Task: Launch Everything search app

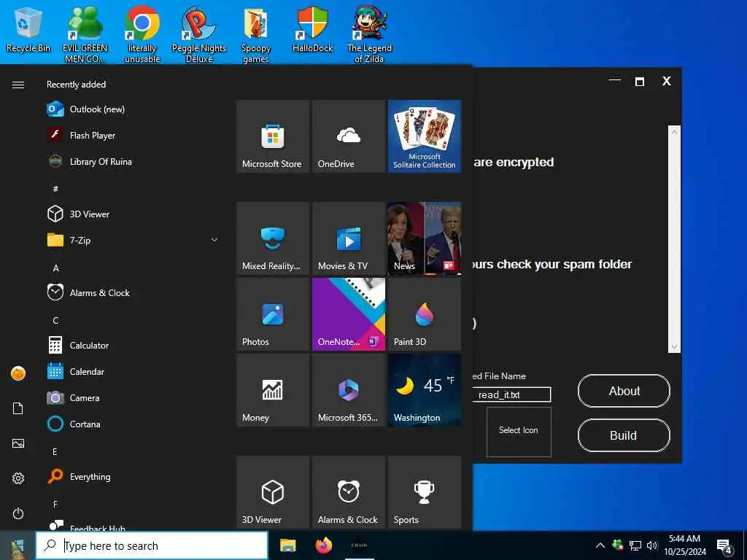Action: [133, 476]
